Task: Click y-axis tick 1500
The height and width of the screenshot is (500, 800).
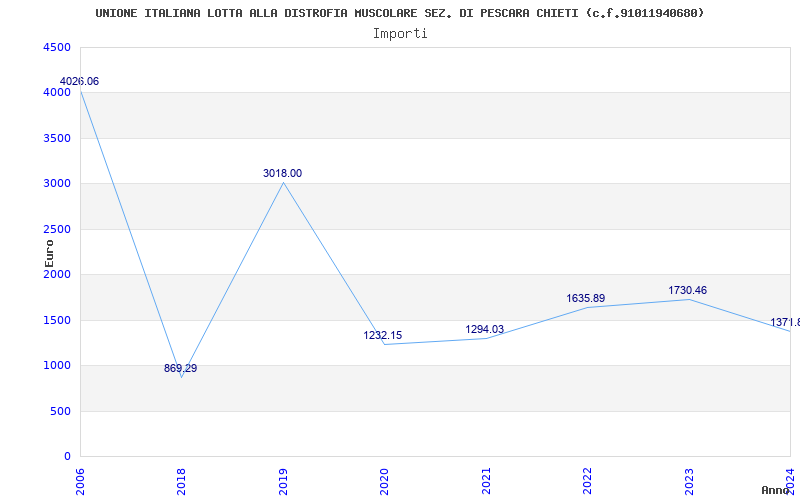Action: (x=57, y=320)
